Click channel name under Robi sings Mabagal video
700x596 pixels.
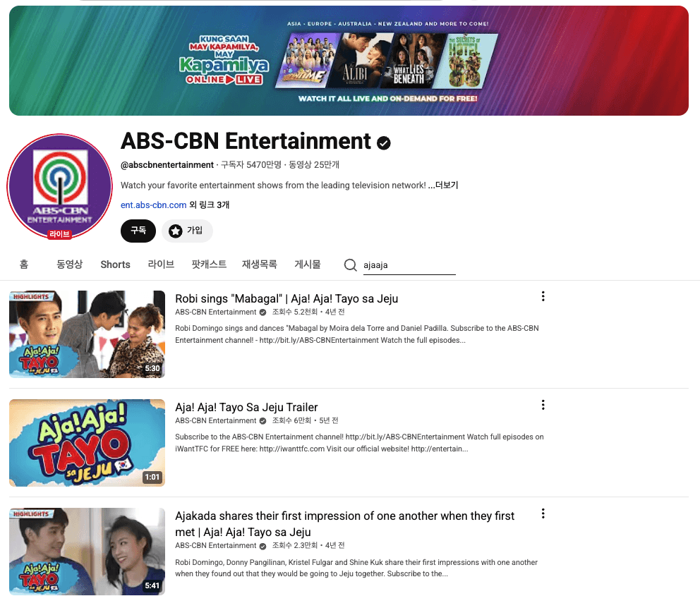216,312
